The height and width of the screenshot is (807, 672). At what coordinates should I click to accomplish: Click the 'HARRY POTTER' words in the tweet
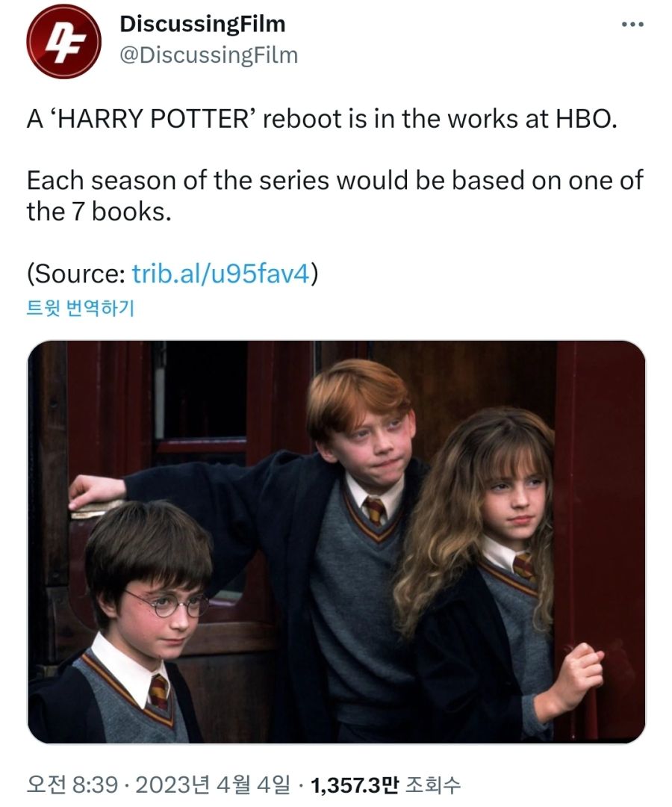click(x=154, y=119)
